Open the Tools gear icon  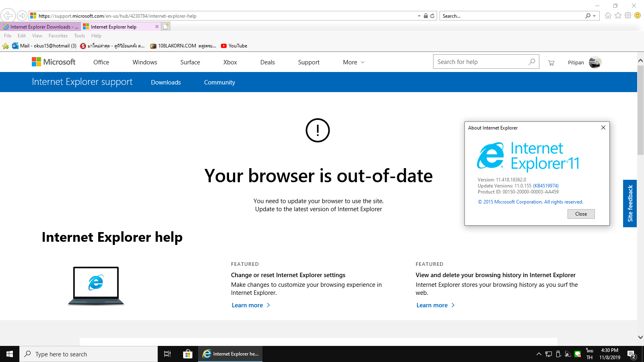(x=628, y=15)
